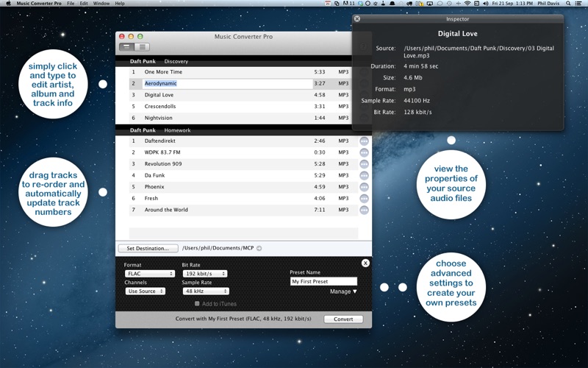Click the Set Destination button
This screenshot has width=588, height=368.
(x=148, y=248)
